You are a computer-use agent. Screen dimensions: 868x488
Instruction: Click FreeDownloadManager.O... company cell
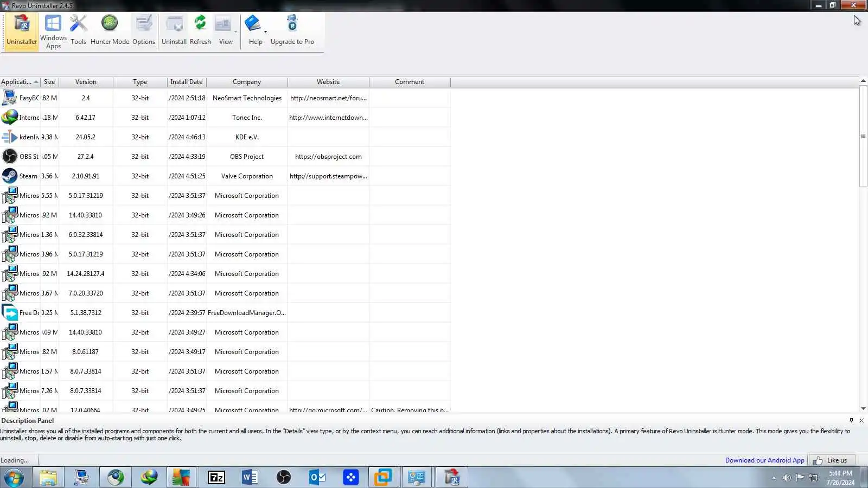(247, 313)
